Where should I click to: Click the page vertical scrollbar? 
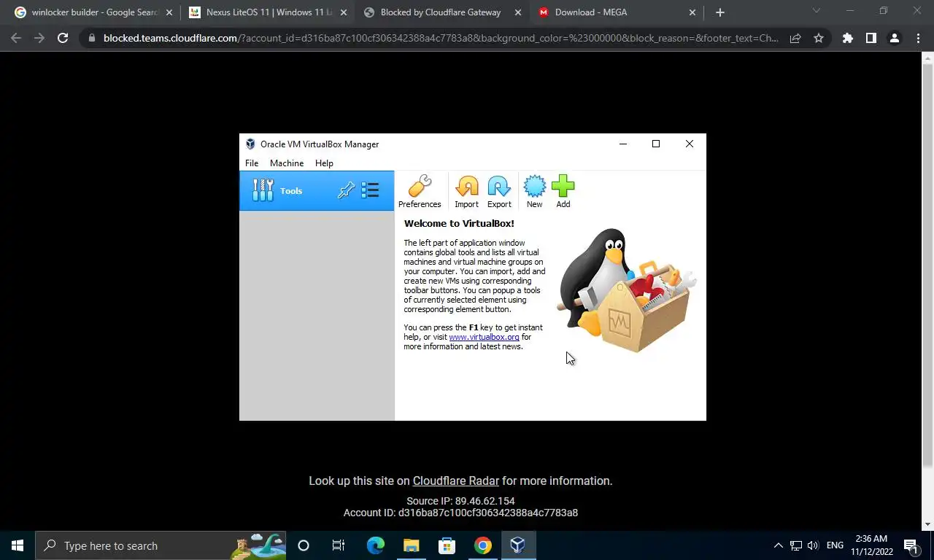click(x=927, y=265)
